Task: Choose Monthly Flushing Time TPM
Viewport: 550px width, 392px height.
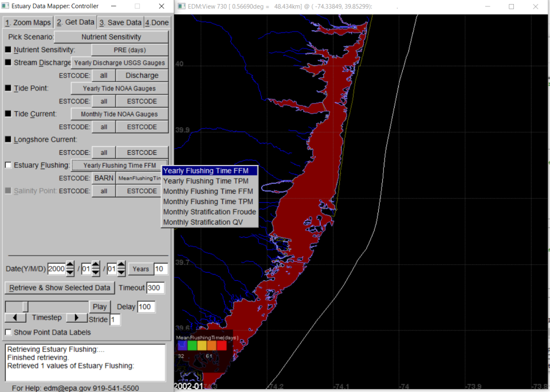Action: coord(210,201)
